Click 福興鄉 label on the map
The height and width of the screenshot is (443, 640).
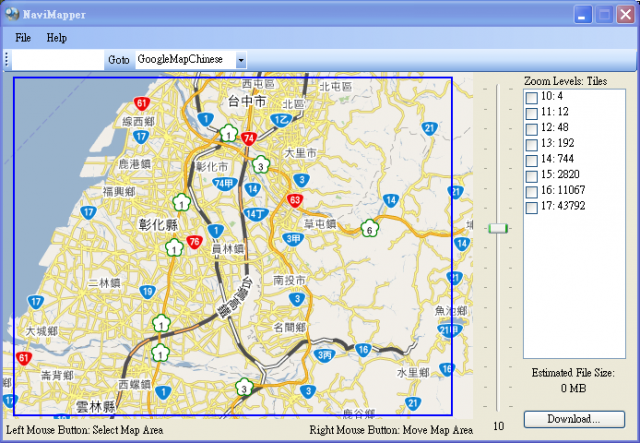[119, 191]
